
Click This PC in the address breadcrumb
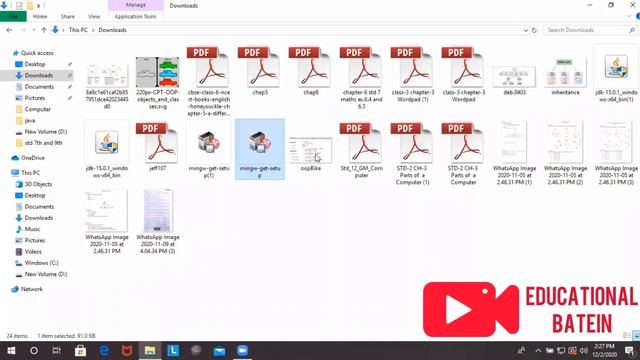[78, 30]
